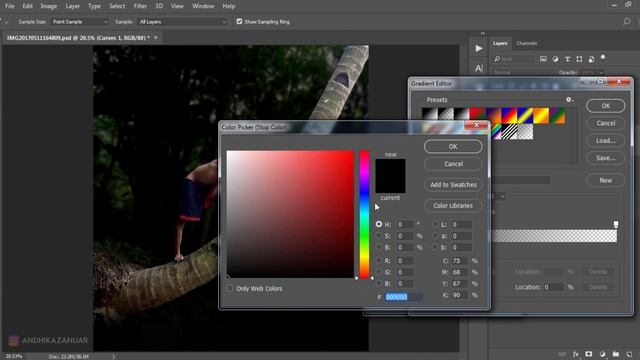Toggle the Show Sampling Ring checkbox
Screen dimensions: 640x360
[239, 22]
